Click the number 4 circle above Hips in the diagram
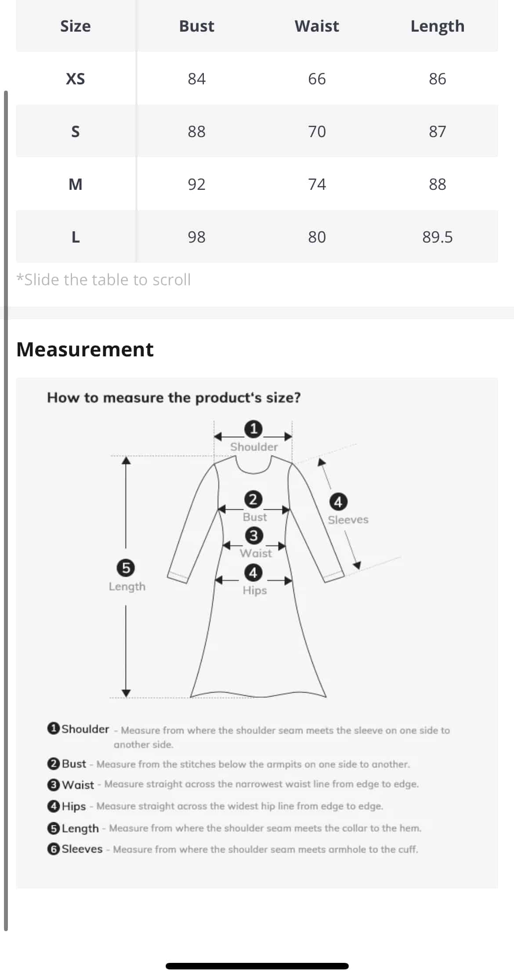 pos(253,573)
